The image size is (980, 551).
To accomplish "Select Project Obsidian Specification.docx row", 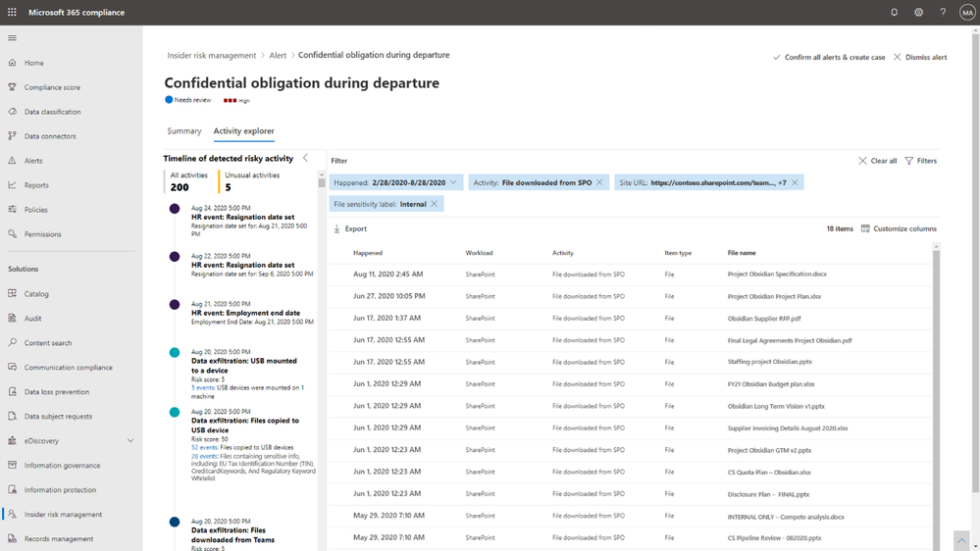I will (x=631, y=275).
